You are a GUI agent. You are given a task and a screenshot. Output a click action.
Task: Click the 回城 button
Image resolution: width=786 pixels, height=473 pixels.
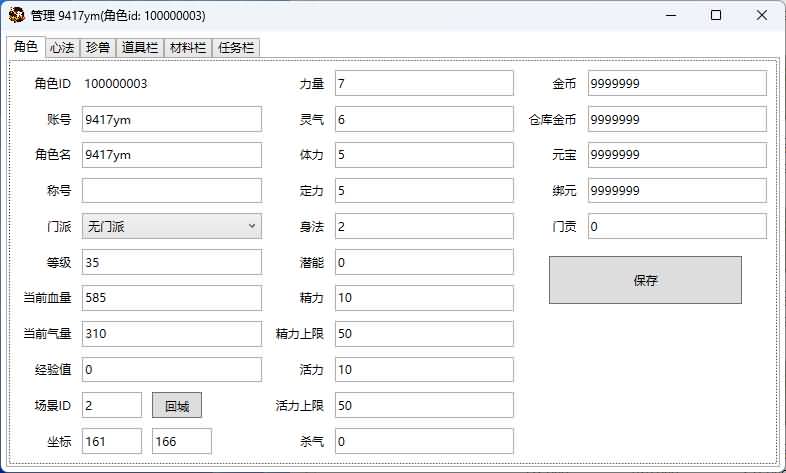coord(177,405)
